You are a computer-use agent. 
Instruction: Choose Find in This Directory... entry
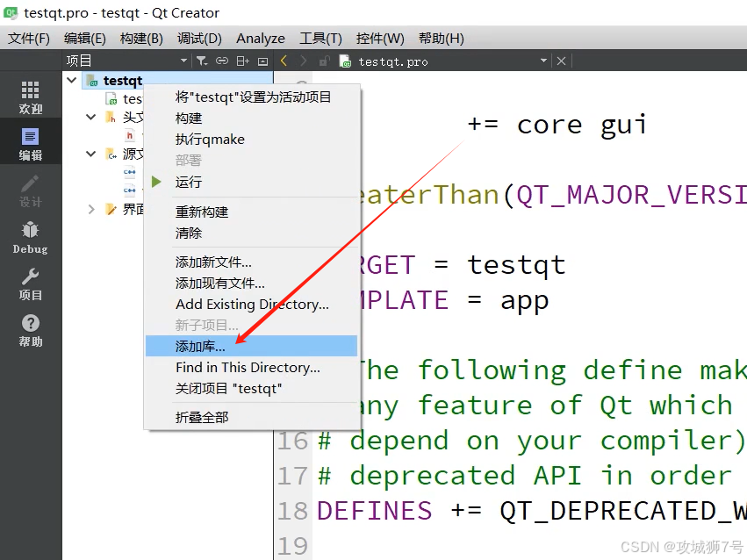coord(252,367)
